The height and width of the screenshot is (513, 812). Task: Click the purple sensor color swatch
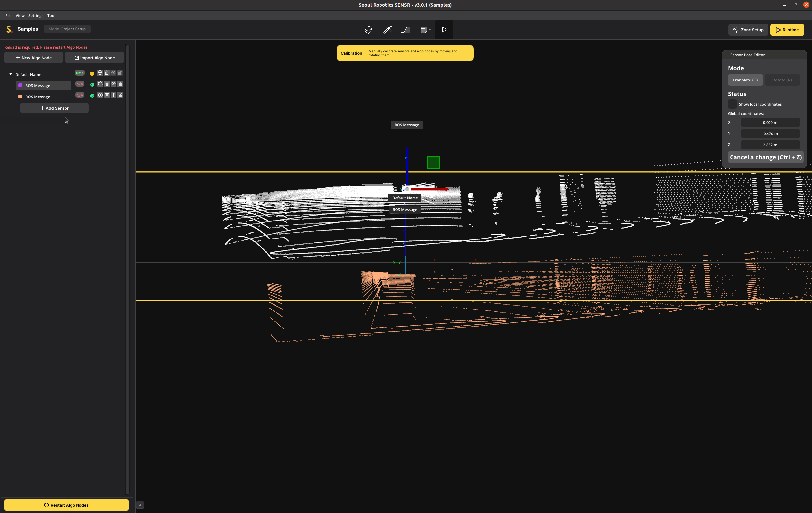(x=20, y=86)
